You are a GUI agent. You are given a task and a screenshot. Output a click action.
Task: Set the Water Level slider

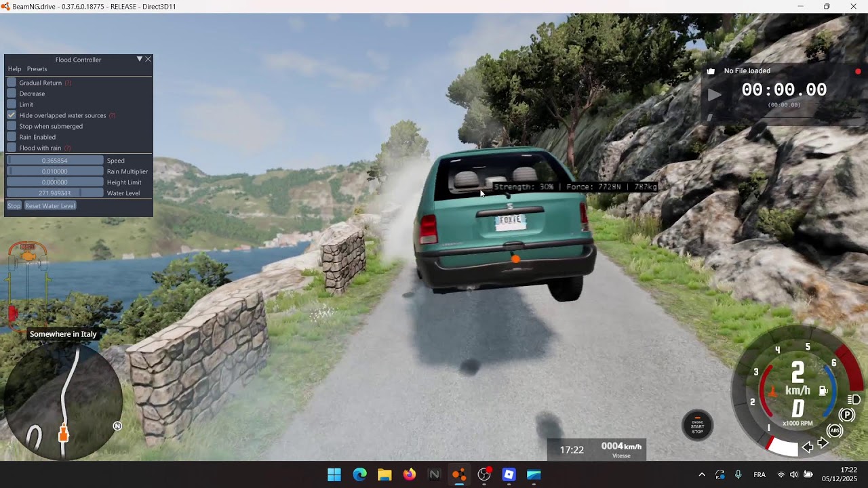55,193
